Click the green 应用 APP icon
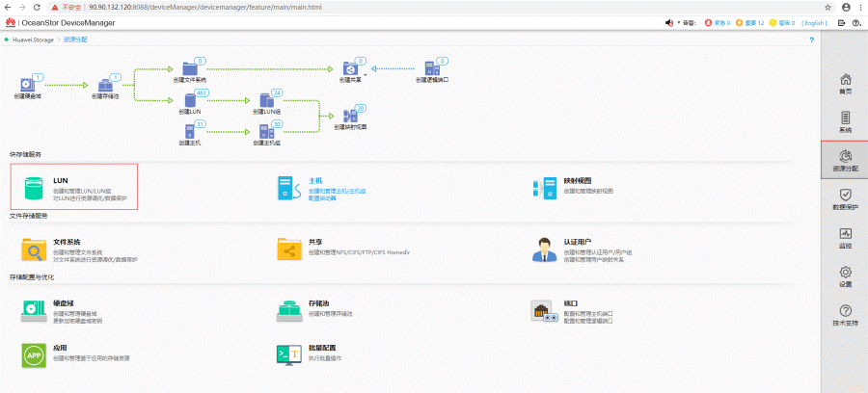 click(34, 355)
